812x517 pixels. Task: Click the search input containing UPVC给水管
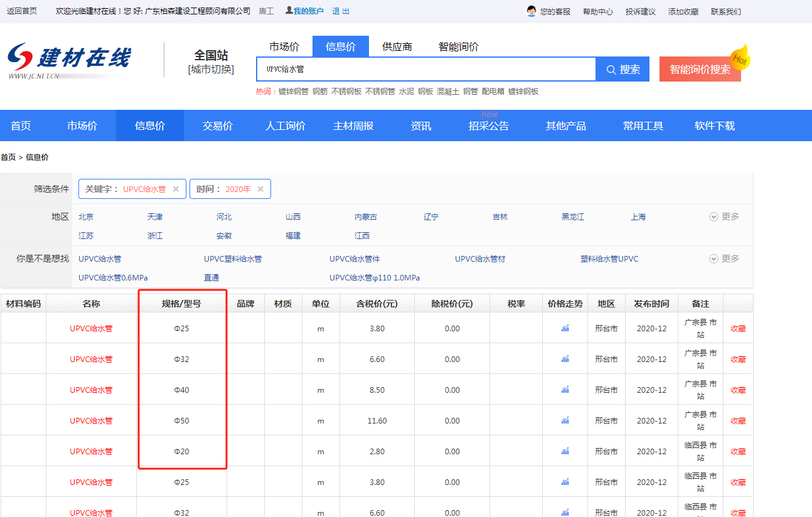pyautogui.click(x=426, y=70)
